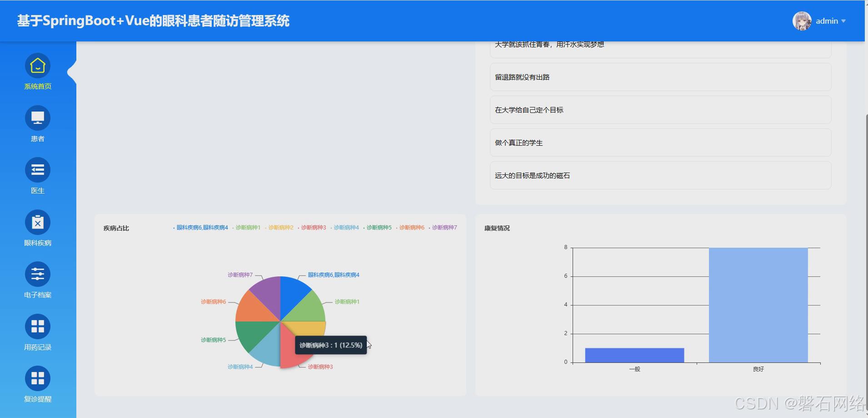This screenshot has height=418, width=868.
Task: Click the announcement 留退路就没有出路
Action: pos(523,77)
